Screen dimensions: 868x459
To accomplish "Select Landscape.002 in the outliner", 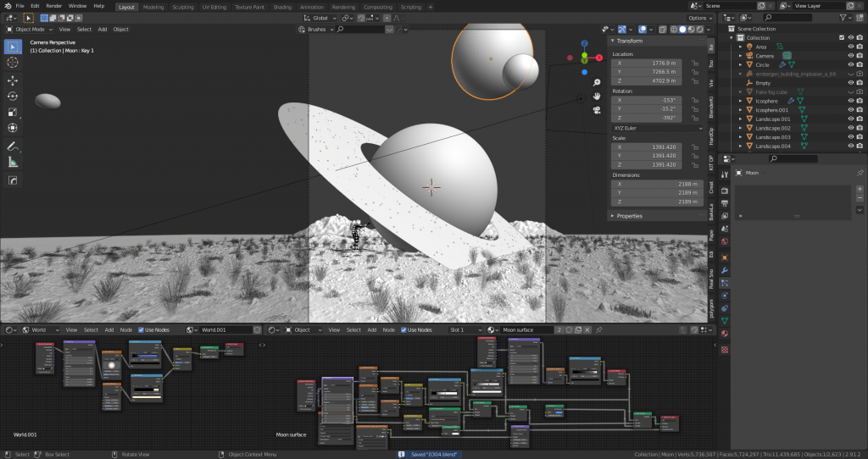I will click(x=772, y=128).
